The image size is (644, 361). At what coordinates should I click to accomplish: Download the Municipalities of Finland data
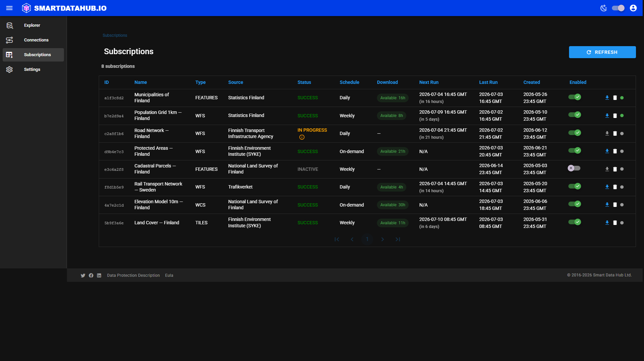pos(607,98)
